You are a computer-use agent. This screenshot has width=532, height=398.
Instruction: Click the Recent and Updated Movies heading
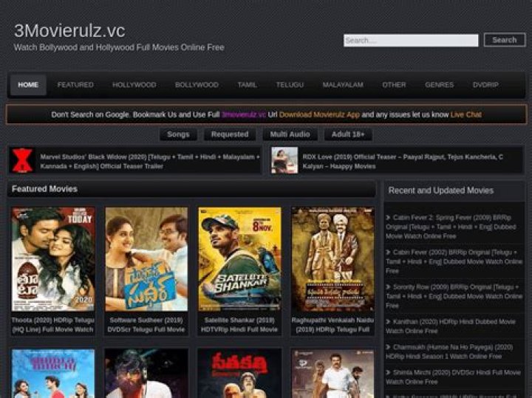click(441, 191)
